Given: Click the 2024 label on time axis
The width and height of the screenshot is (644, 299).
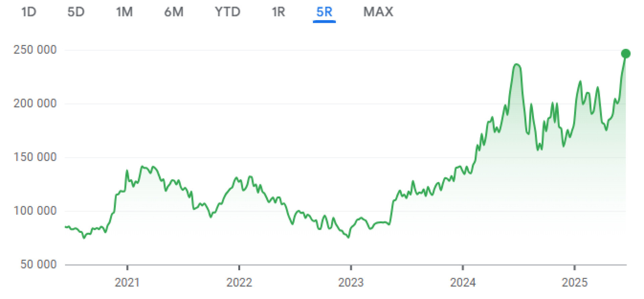Looking at the screenshot, I should click(463, 282).
